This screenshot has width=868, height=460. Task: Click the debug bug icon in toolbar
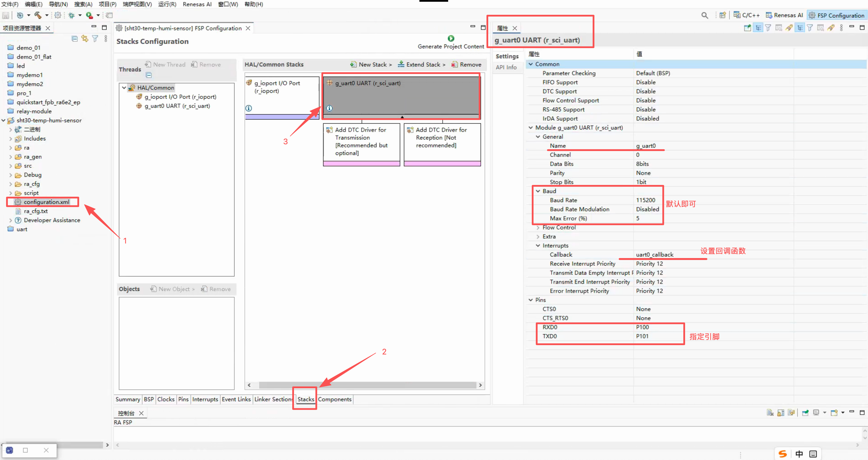(71, 15)
